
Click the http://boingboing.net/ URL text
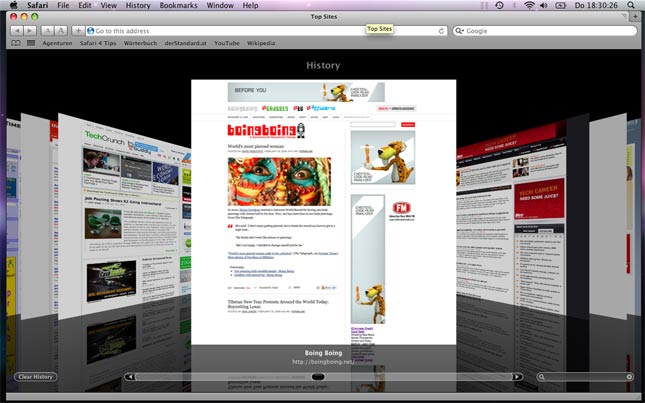pyautogui.click(x=323, y=362)
